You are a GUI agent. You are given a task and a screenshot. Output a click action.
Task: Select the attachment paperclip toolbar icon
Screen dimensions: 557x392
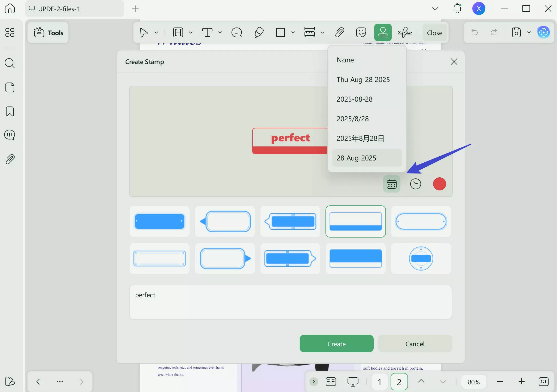(x=339, y=33)
